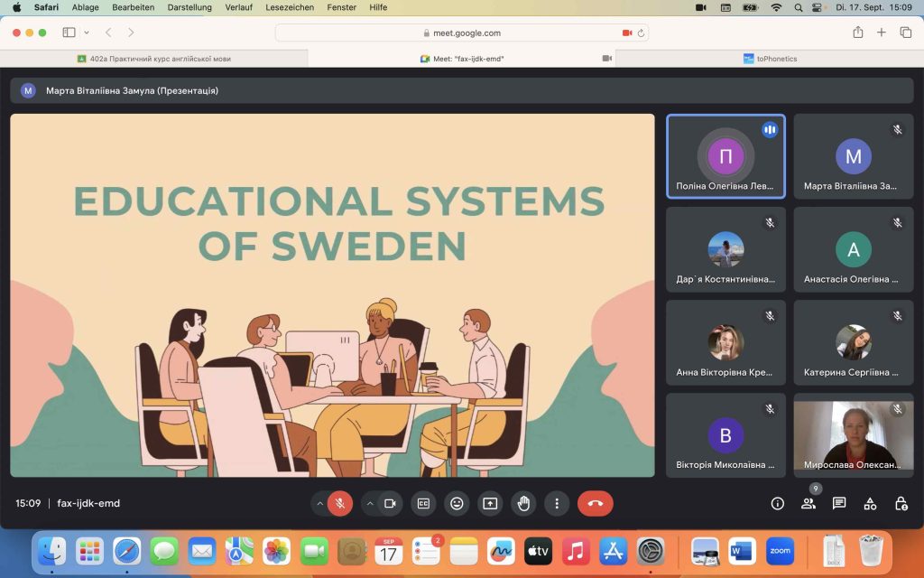Screen dimensions: 924x578
Task: Raise hand in the meeting
Action: click(523, 503)
